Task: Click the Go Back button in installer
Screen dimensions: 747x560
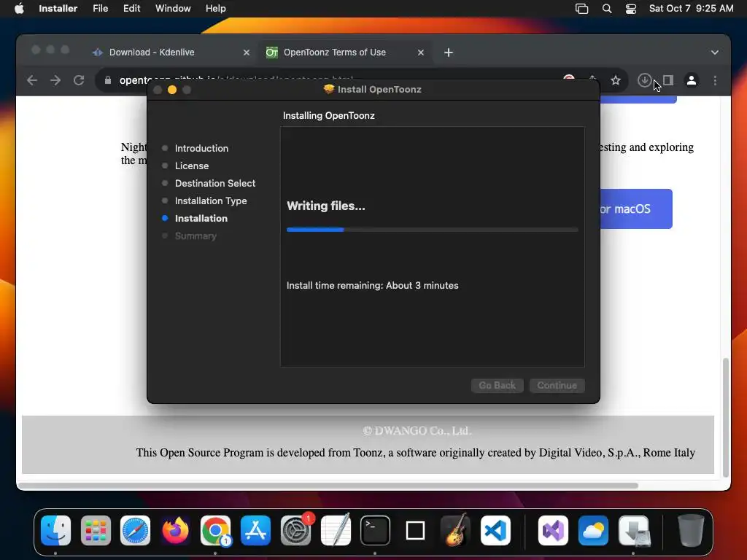Action: (497, 385)
